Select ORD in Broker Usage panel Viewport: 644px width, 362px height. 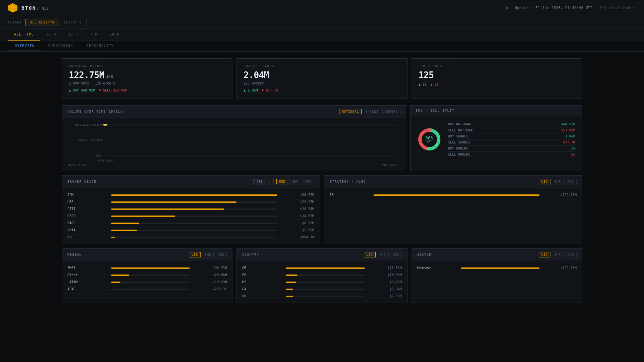308,182
